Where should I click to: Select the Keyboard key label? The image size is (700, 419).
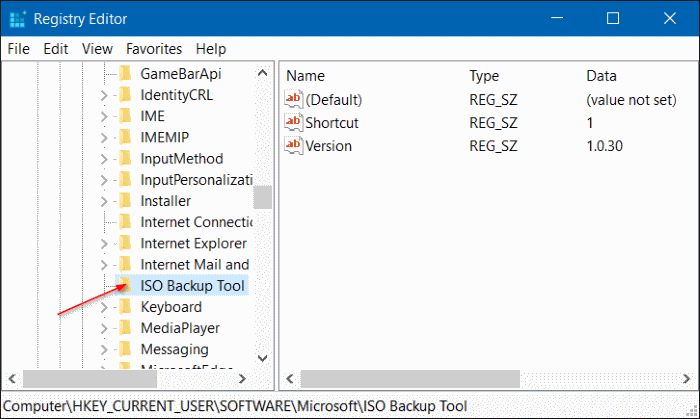pyautogui.click(x=171, y=307)
